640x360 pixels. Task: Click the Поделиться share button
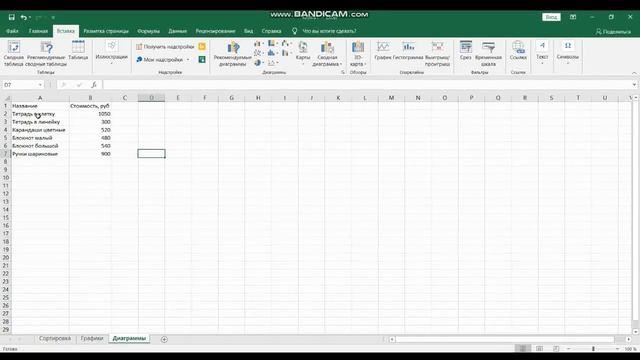pyautogui.click(x=613, y=31)
